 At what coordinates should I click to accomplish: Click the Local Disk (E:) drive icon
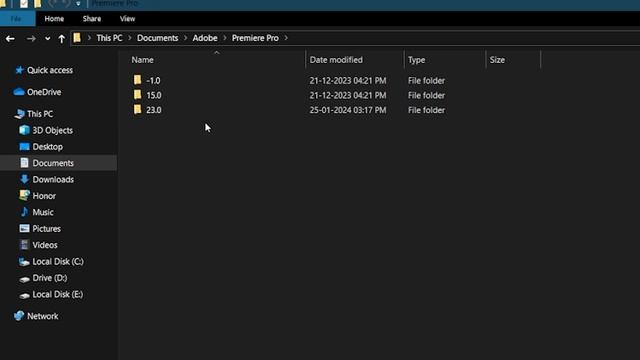coord(24,295)
